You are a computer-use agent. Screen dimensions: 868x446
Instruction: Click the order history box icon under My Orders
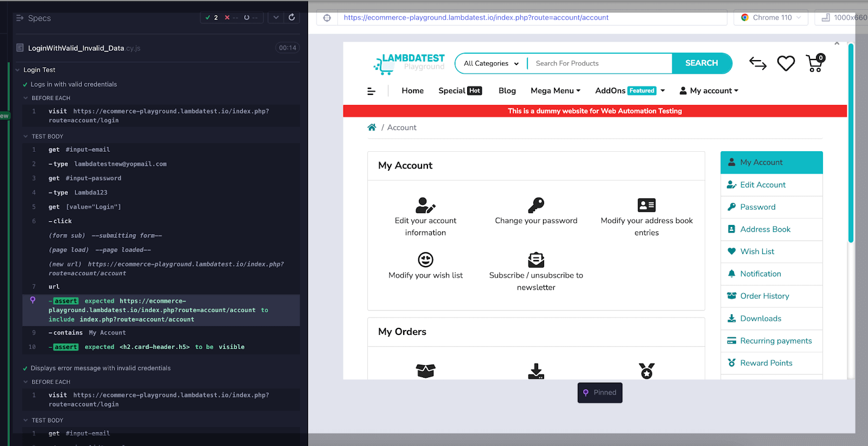tap(426, 371)
